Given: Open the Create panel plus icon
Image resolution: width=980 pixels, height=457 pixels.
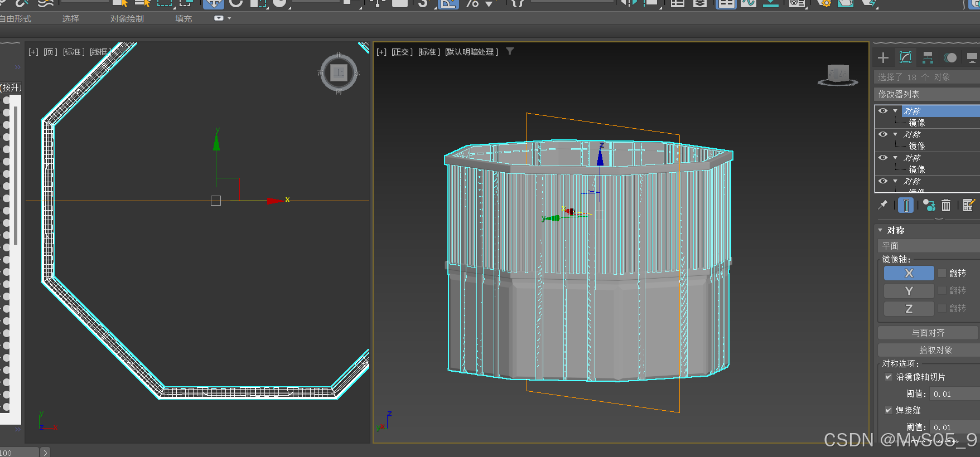Looking at the screenshot, I should pyautogui.click(x=883, y=58).
